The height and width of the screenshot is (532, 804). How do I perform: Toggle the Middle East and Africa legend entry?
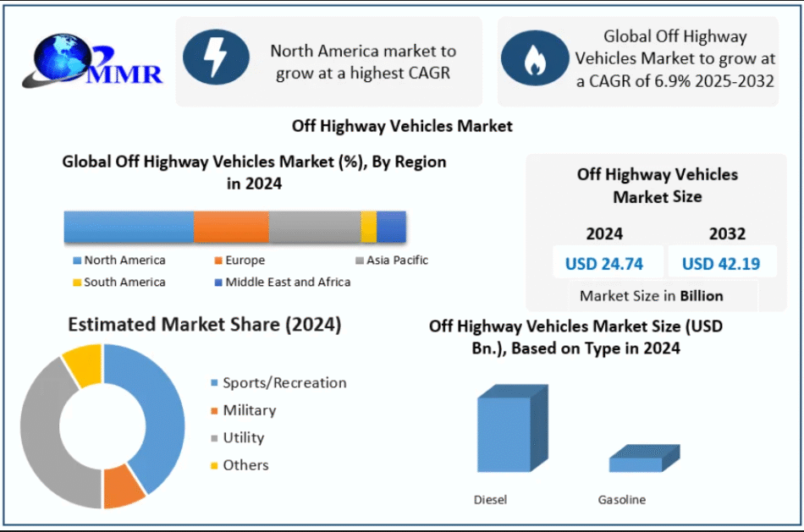point(218,282)
